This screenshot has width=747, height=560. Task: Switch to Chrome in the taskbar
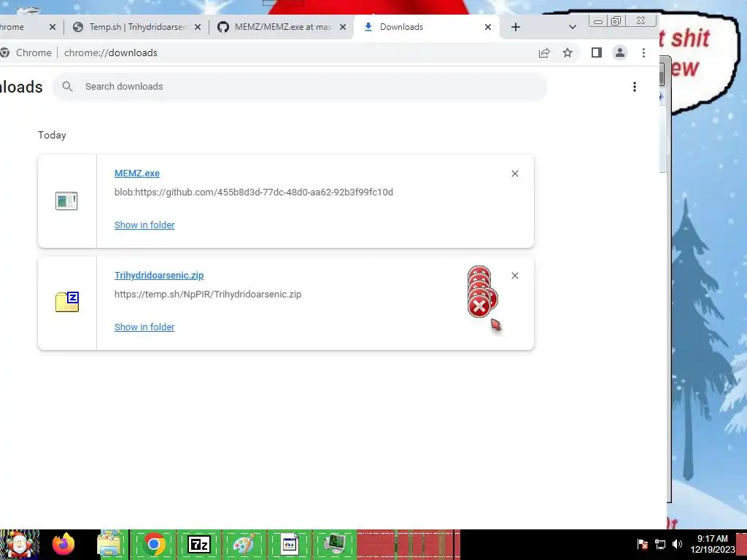[x=153, y=544]
